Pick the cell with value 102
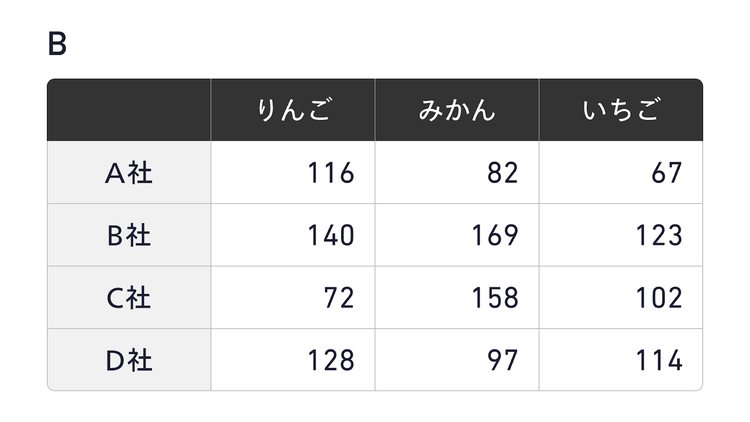Viewport: 750px width, 422px height. (x=621, y=298)
